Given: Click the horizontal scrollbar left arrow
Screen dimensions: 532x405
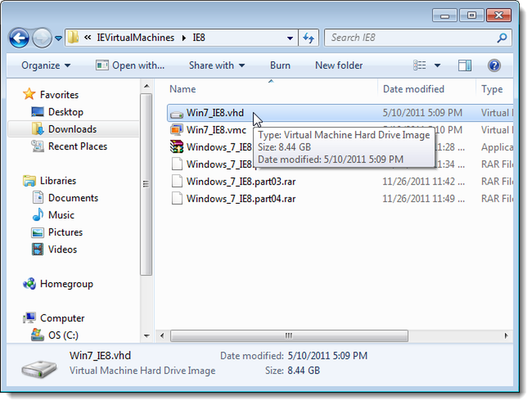Looking at the screenshot, I should [x=162, y=336].
